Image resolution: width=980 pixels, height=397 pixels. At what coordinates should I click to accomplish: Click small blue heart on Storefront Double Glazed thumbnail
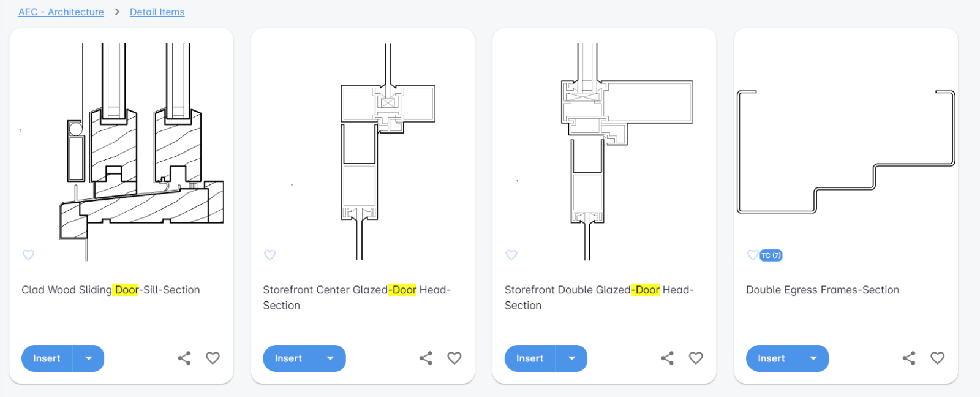(x=511, y=255)
